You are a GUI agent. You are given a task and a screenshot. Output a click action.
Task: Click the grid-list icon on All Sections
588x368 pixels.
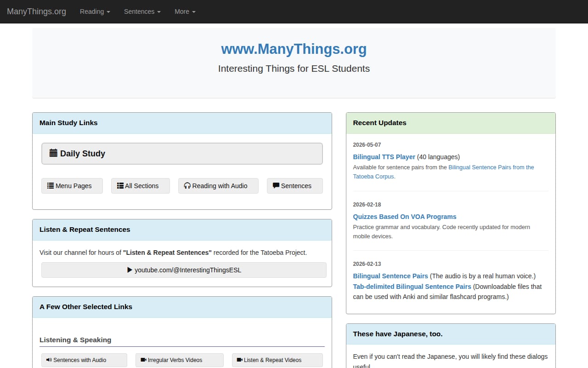coord(120,185)
